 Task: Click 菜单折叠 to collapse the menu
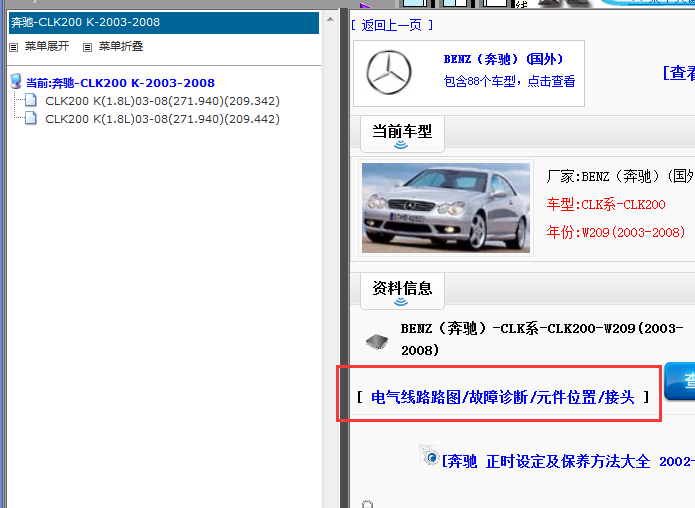(x=121, y=46)
